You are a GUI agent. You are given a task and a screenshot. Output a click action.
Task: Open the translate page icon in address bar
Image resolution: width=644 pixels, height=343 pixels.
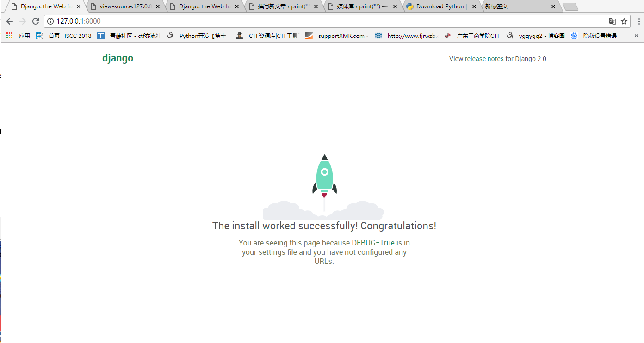tap(613, 21)
